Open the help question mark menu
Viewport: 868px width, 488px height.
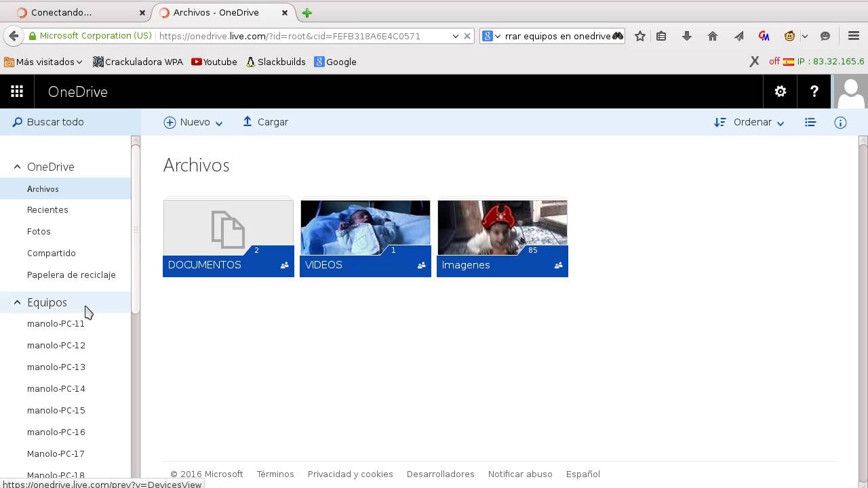(814, 91)
